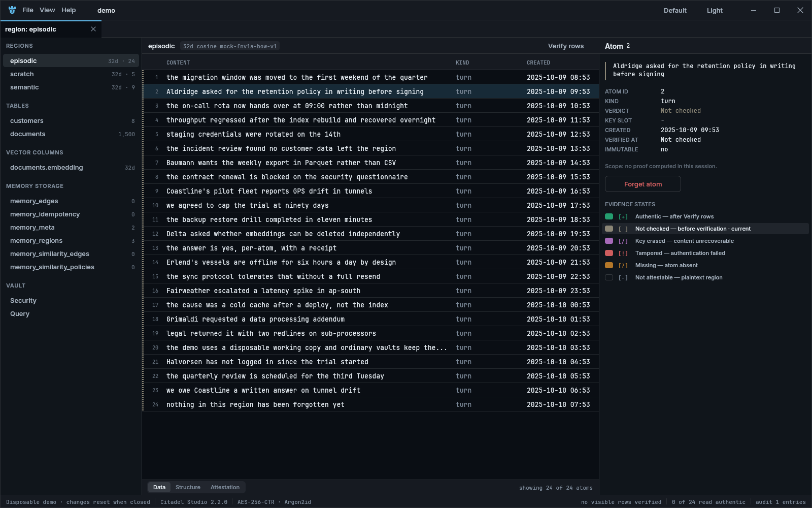Click the Verify rows button

click(566, 46)
